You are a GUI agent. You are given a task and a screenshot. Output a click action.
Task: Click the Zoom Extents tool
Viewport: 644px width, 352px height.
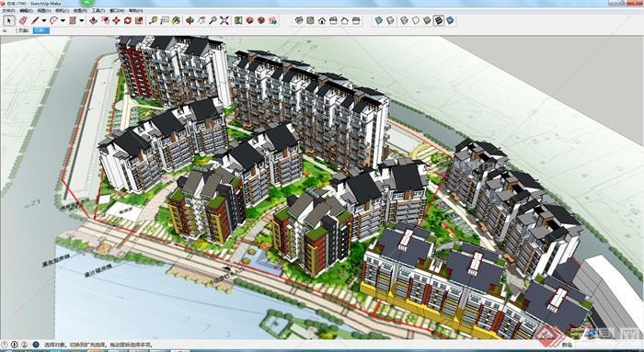[x=224, y=20]
